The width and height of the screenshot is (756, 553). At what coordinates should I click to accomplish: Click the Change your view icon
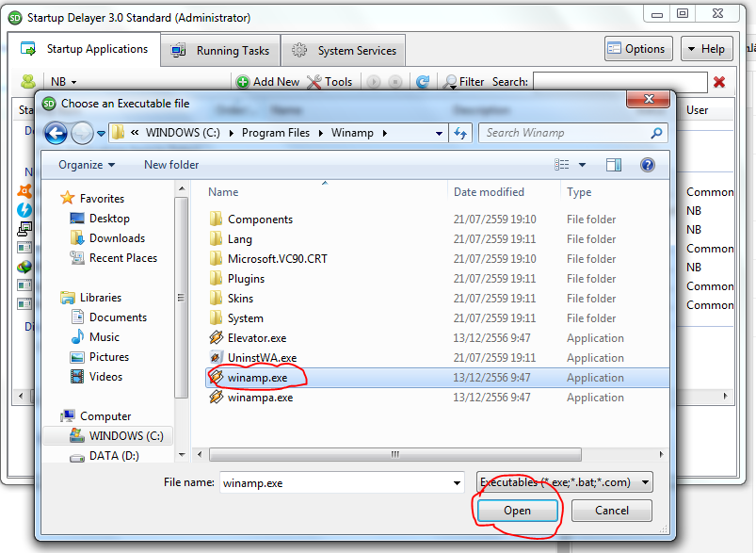562,165
